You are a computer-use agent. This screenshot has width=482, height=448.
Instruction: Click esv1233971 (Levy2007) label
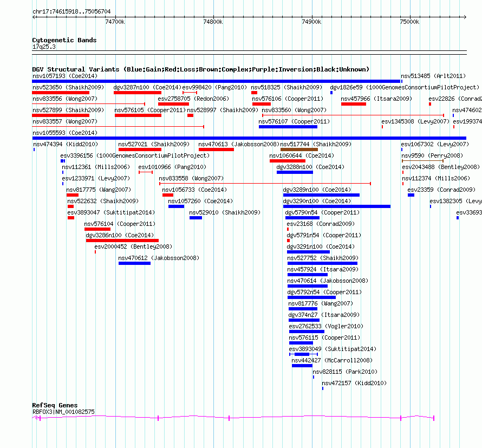[96, 178]
